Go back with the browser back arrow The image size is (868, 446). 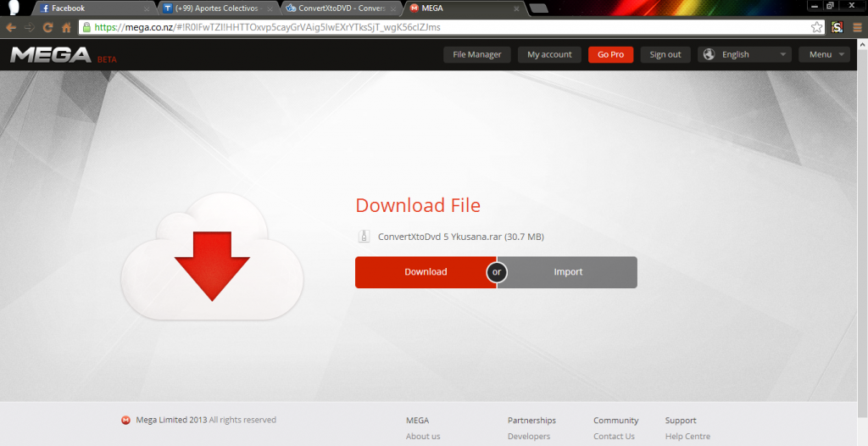tap(11, 27)
